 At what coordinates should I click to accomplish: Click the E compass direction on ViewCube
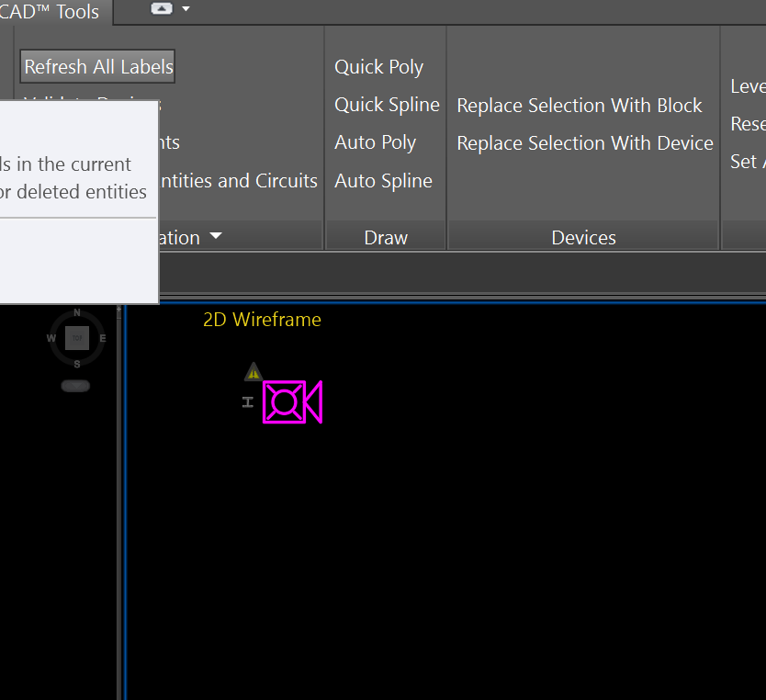(x=103, y=338)
